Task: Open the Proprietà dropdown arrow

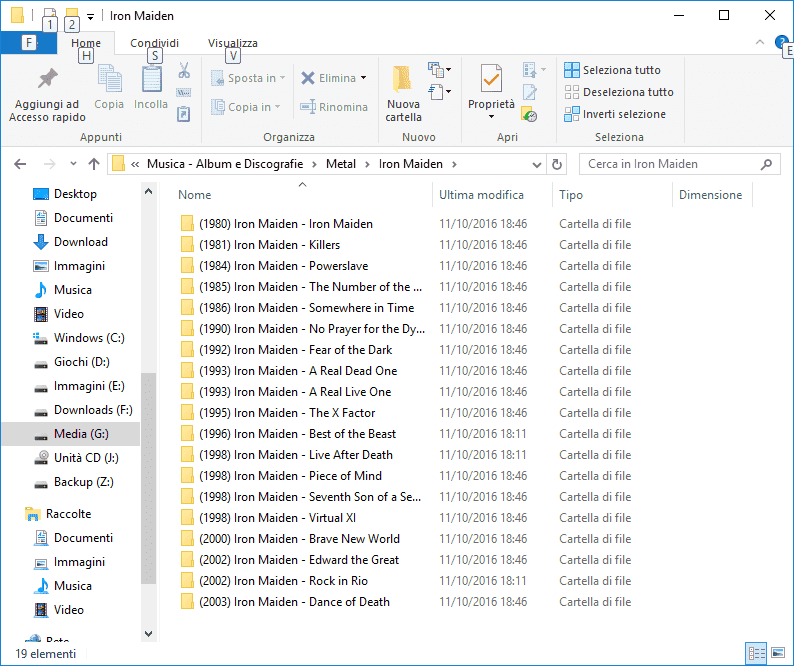Action: (x=491, y=117)
